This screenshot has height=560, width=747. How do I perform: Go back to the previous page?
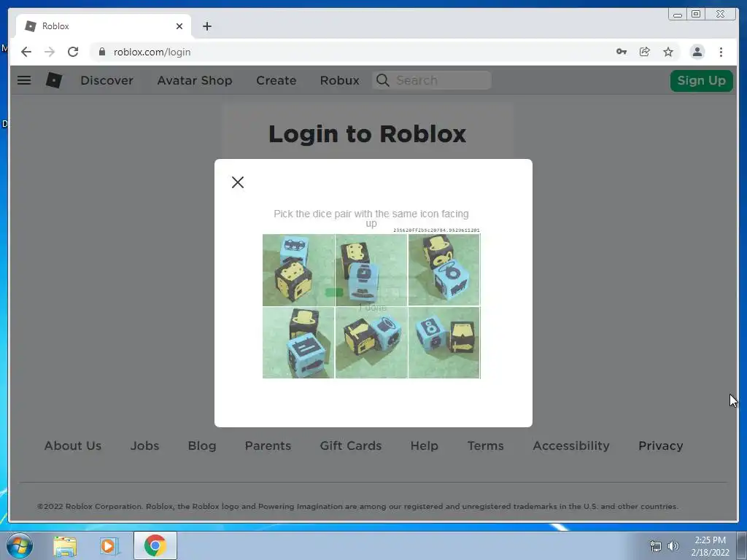pyautogui.click(x=26, y=52)
